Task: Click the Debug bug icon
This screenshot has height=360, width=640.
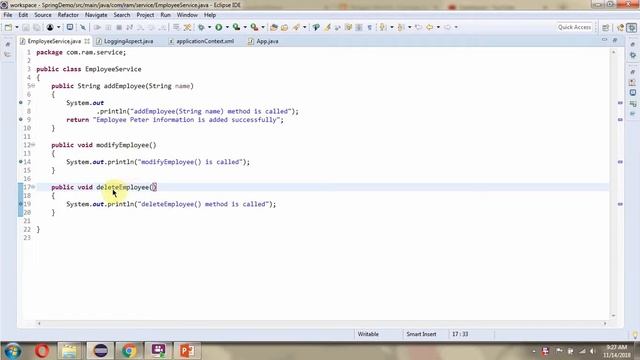Action: 201,27
